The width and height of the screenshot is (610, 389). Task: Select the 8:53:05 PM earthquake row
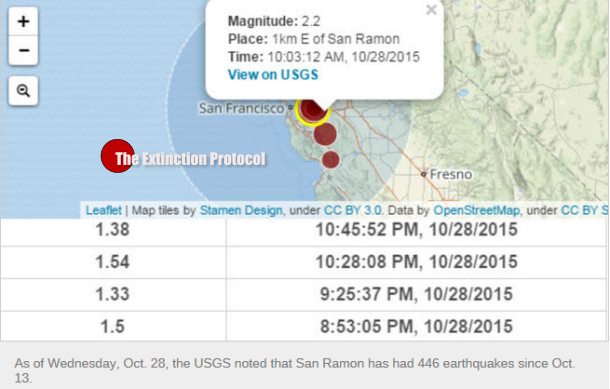(x=303, y=326)
